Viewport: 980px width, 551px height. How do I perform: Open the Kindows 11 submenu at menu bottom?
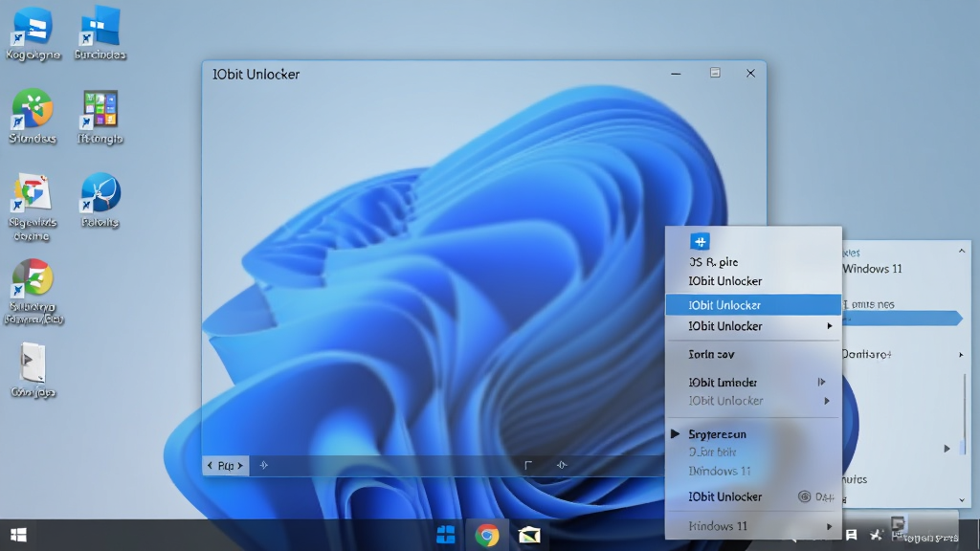point(753,526)
